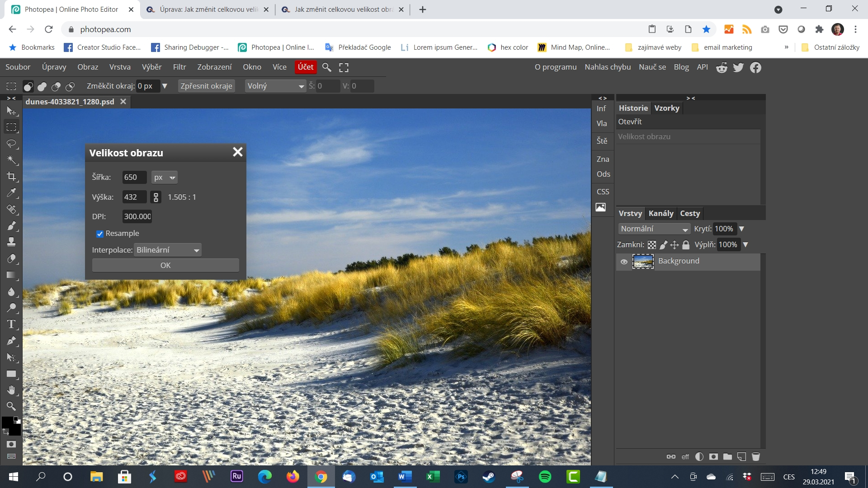Uncheck the Resample checkbox
868x488 pixels.
coord(100,234)
